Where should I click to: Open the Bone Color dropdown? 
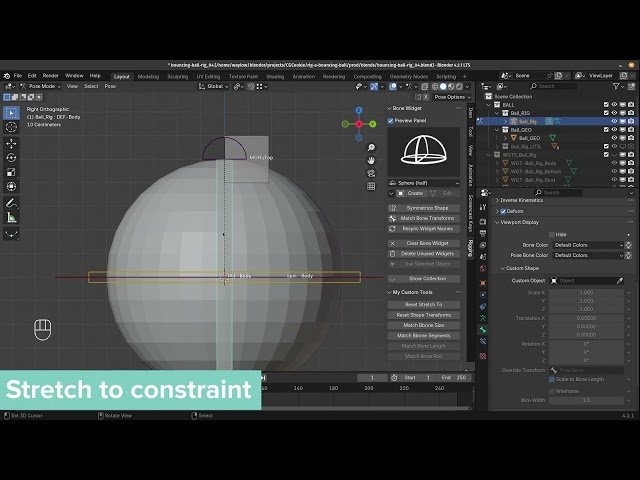pyautogui.click(x=588, y=245)
